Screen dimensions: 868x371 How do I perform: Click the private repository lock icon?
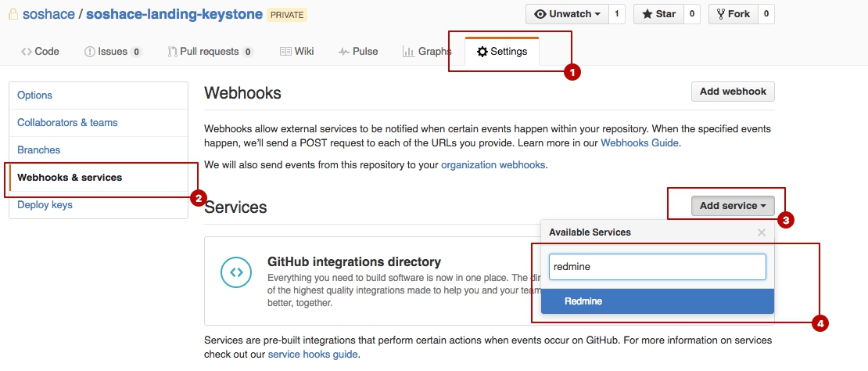(13, 14)
